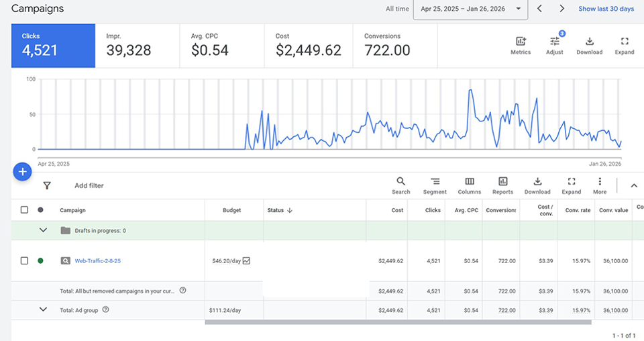The height and width of the screenshot is (341, 644).
Task: Select the Conversions metric card
Action: tap(396, 46)
